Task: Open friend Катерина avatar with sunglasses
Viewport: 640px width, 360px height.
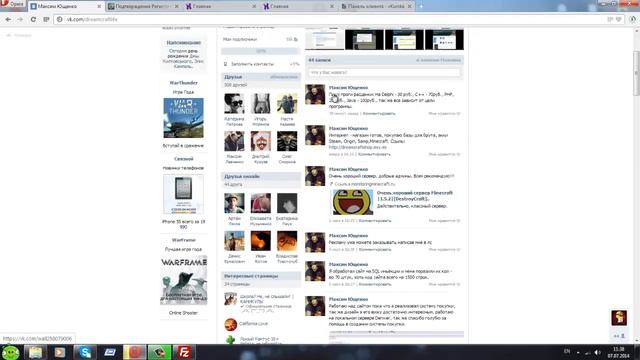Action: (234, 104)
